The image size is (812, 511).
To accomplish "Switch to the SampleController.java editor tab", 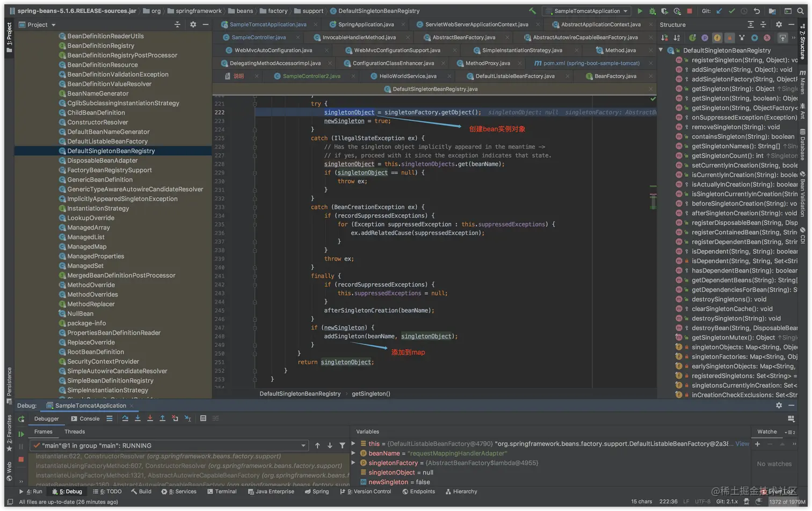I will coord(258,38).
